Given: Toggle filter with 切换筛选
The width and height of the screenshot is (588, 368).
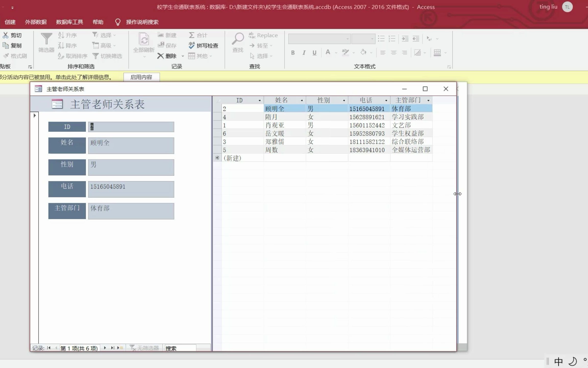Looking at the screenshot, I should pos(107,56).
